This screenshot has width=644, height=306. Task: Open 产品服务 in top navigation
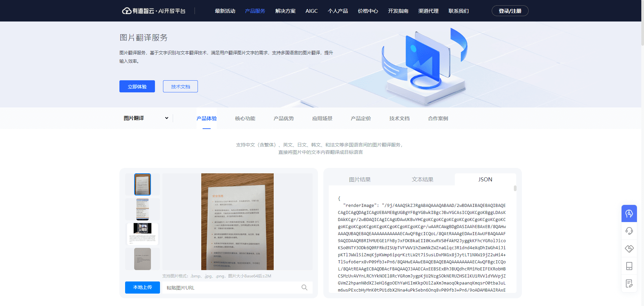[x=255, y=11]
